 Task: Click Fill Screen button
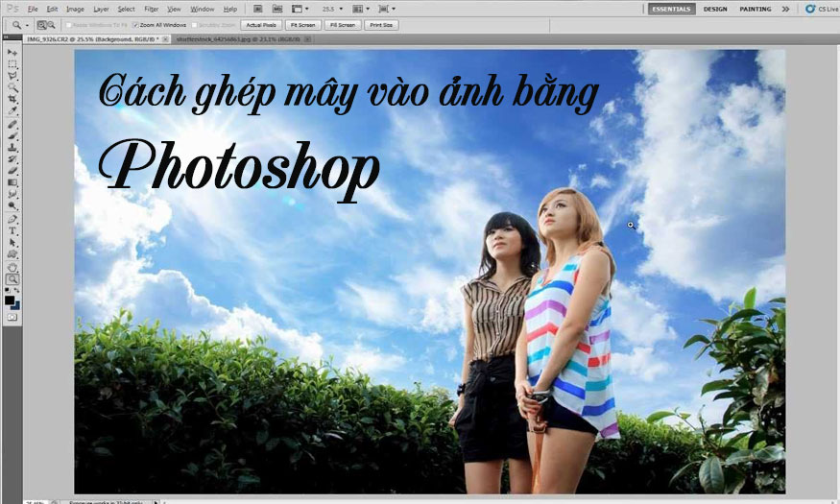pyautogui.click(x=343, y=25)
